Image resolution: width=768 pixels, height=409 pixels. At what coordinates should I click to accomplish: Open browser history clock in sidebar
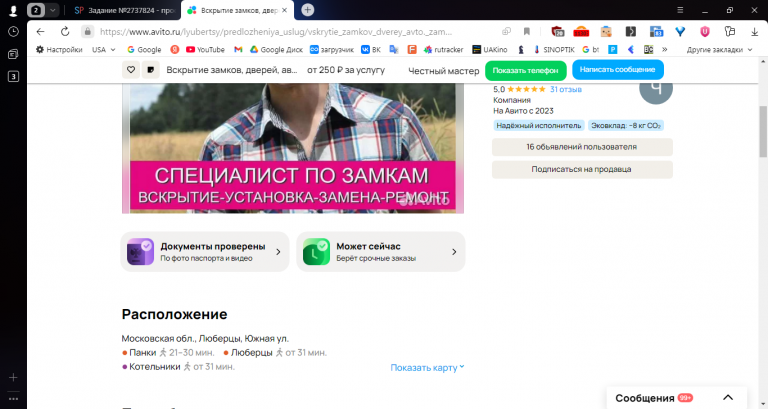(13, 31)
